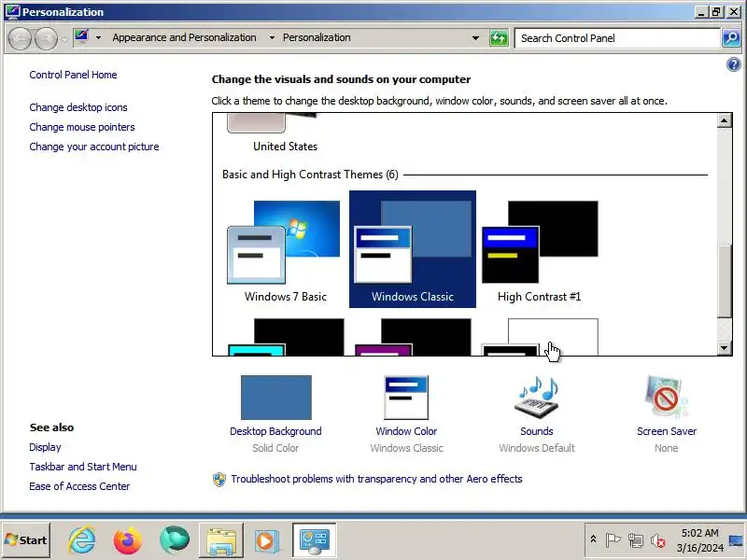Click the muted volume tray icon
Image resolution: width=747 pixels, height=560 pixels.
[658, 540]
